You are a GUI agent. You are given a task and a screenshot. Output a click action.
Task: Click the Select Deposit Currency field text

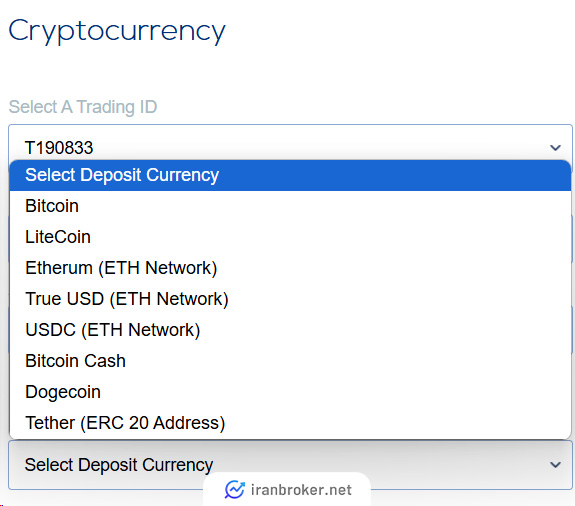pos(118,465)
